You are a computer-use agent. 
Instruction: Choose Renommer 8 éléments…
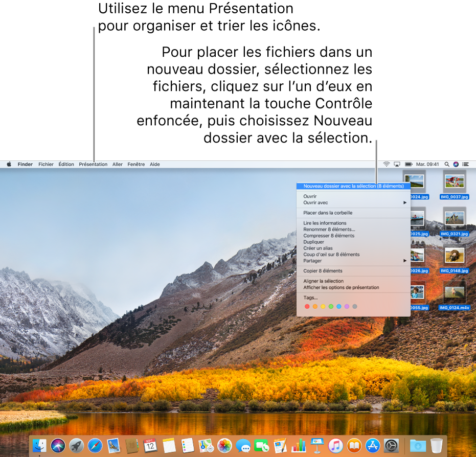coord(353,230)
